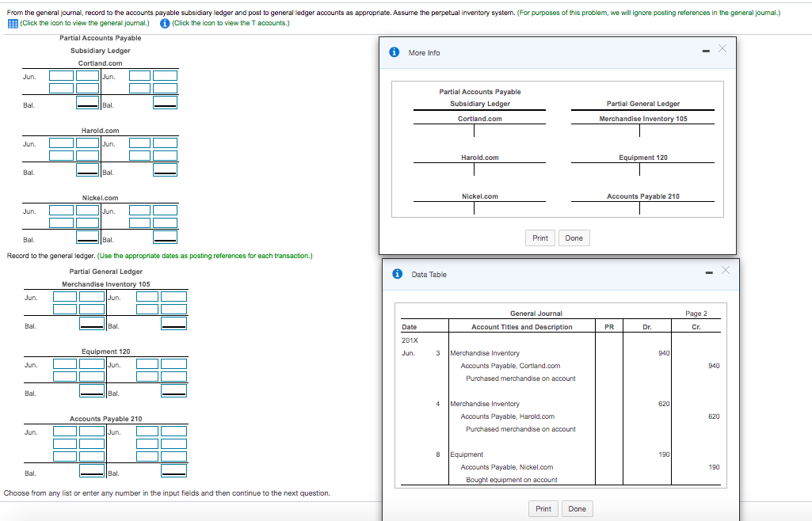
Task: Select Cortland.com first debit date field
Action: [x=61, y=75]
